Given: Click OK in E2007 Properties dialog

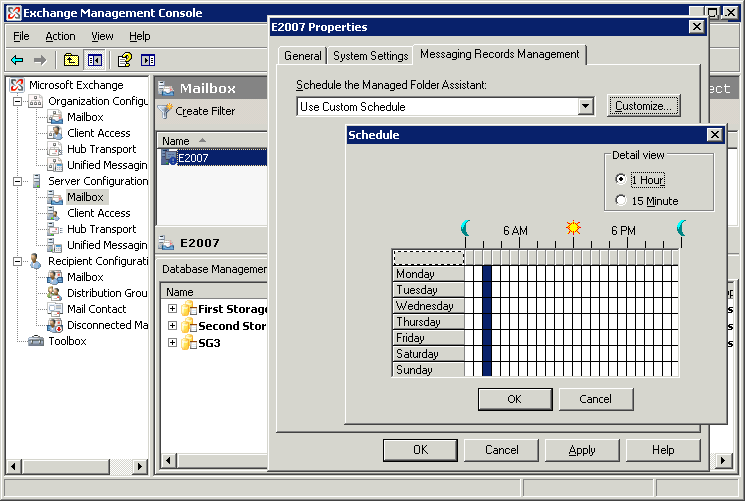Looking at the screenshot, I should point(420,450).
